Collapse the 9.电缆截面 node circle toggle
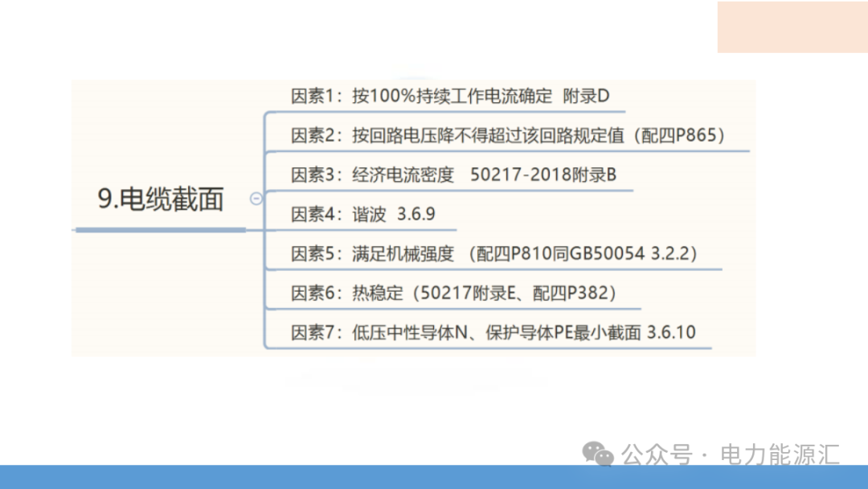This screenshot has width=868, height=489. point(256,199)
